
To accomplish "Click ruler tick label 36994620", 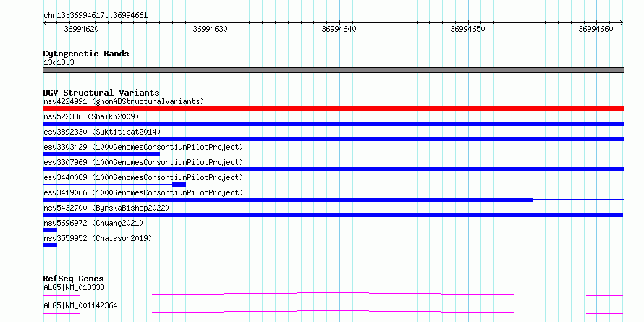I will pyautogui.click(x=81, y=29).
